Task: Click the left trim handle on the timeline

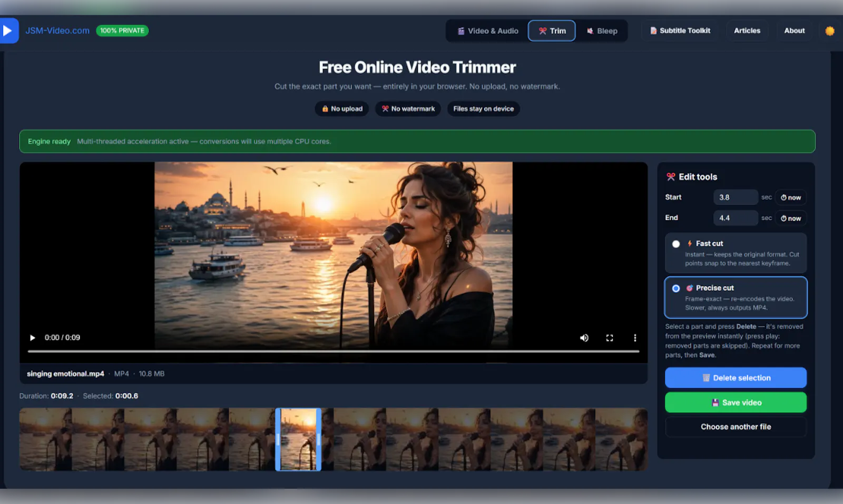Action: coord(278,439)
